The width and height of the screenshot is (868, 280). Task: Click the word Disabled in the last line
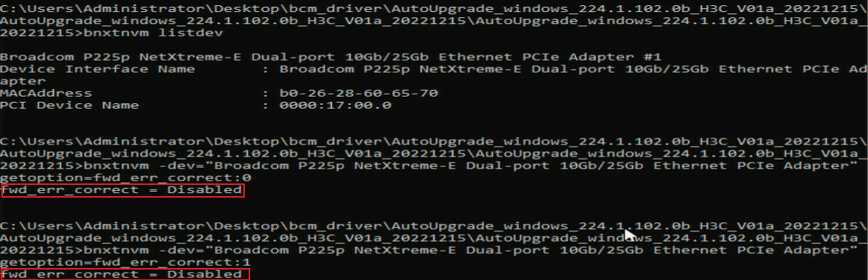[204, 275]
